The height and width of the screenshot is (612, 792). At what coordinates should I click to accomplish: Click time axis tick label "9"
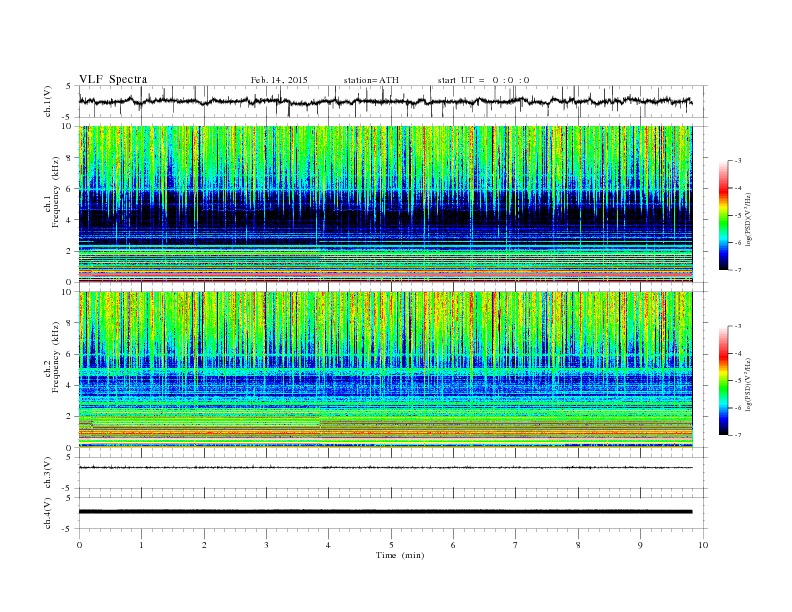[640, 545]
